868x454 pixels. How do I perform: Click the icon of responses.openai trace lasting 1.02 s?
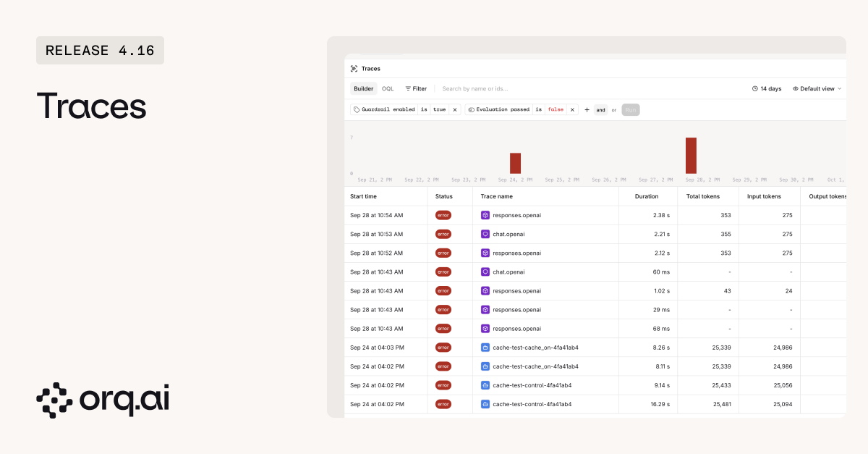click(x=485, y=290)
